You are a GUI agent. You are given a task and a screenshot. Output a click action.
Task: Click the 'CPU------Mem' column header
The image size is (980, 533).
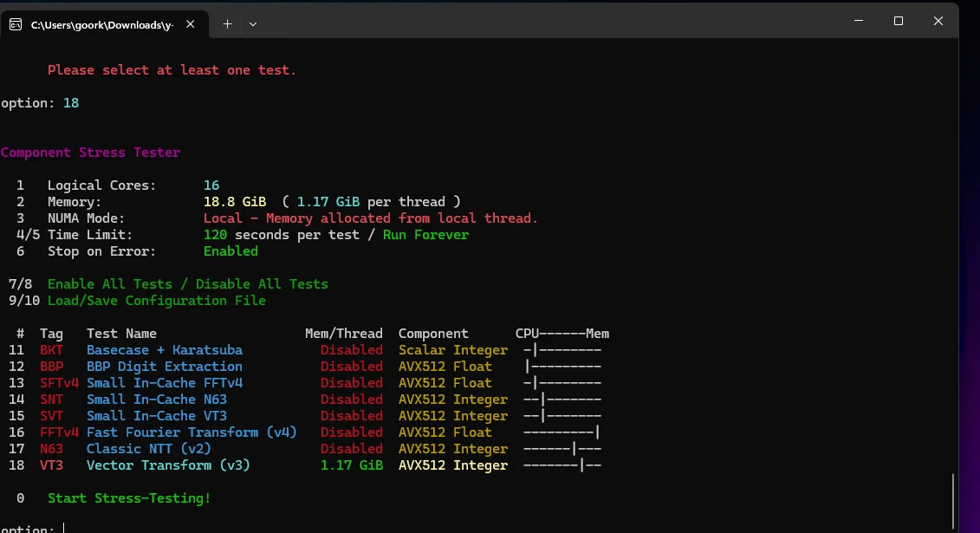pyautogui.click(x=561, y=334)
